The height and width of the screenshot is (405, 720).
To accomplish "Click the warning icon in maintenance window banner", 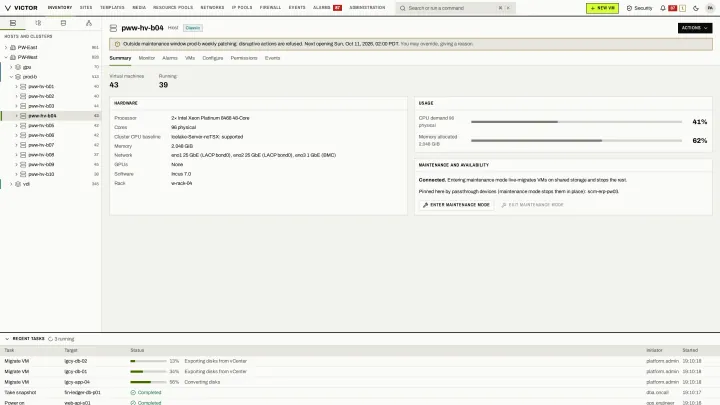I will point(117,44).
